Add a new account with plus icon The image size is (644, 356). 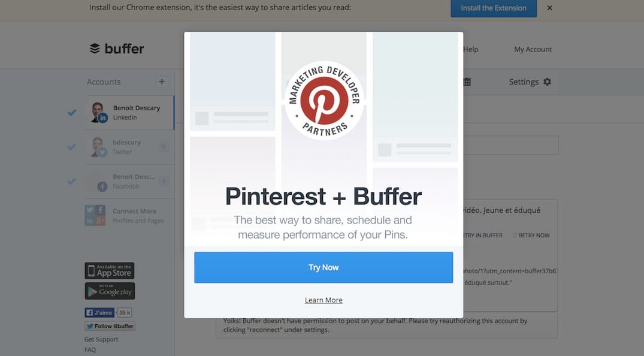click(x=161, y=82)
